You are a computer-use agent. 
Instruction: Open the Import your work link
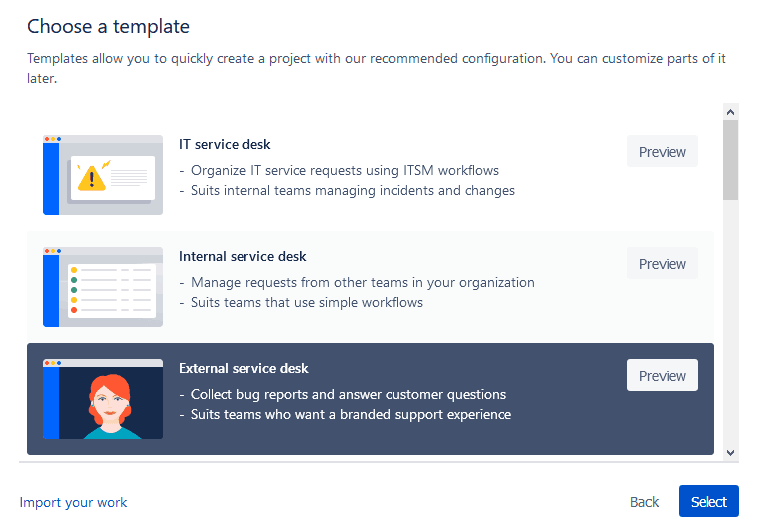(74, 502)
